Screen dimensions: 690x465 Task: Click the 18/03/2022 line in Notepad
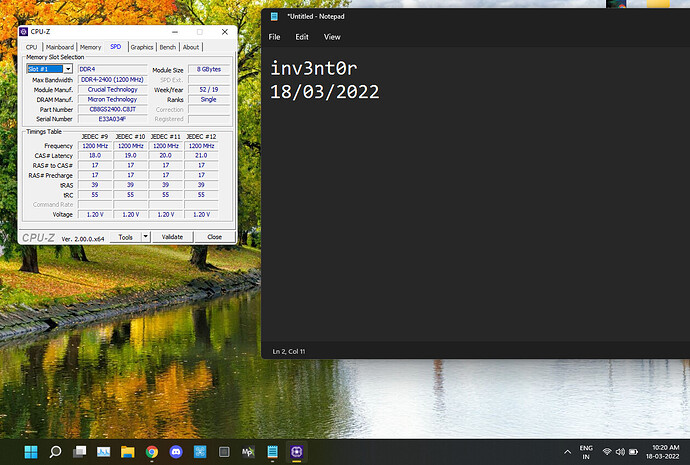(x=324, y=92)
